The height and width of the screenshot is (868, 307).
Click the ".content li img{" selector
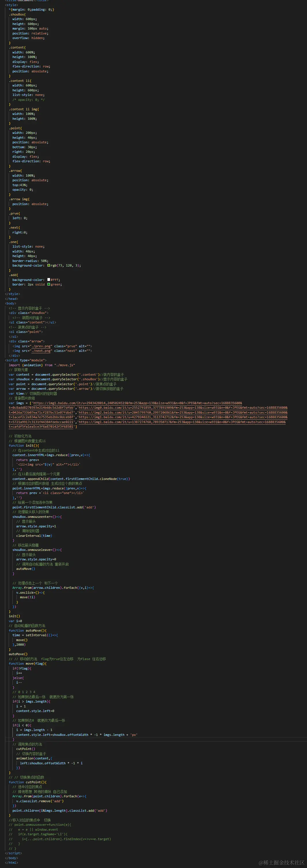coord(24,109)
